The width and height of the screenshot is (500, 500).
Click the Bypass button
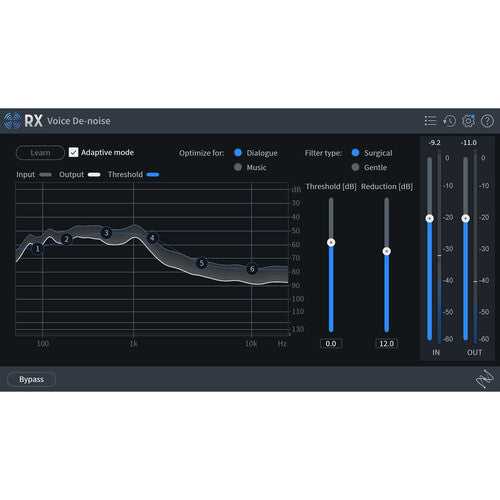point(31,379)
